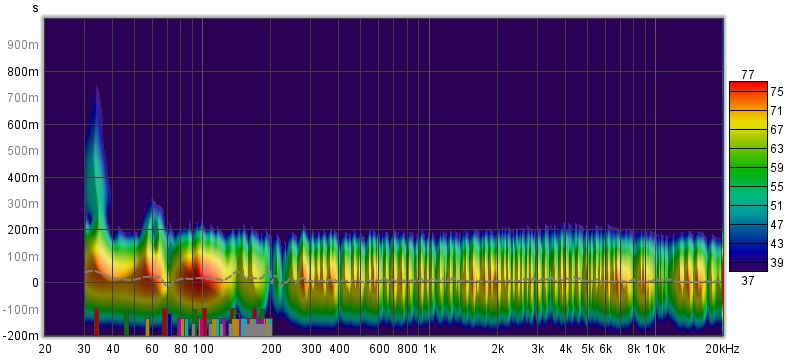Click the 0 label on the time axis

[x=36, y=283]
